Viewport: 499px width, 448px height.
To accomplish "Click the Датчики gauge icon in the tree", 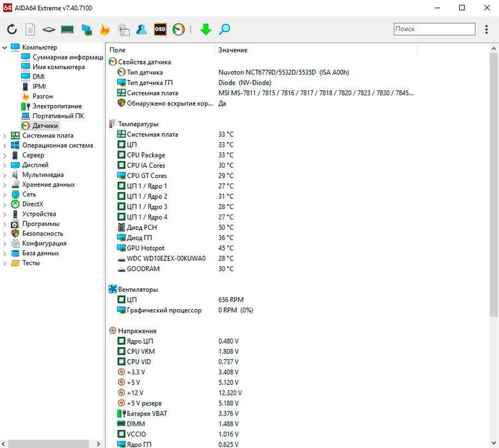I will click(26, 125).
